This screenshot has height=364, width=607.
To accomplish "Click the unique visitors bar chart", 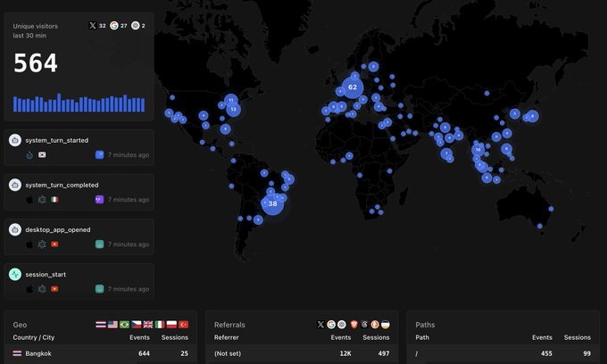I will click(x=79, y=103).
